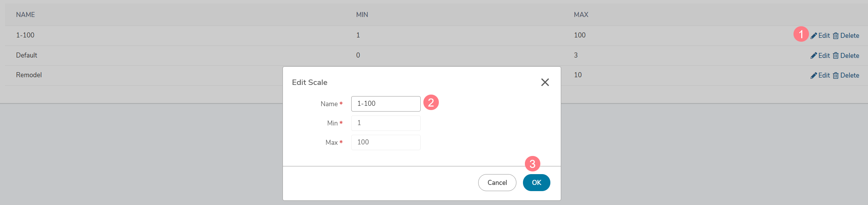
Task: Click the Edit Scale dialog title
Action: (x=310, y=82)
